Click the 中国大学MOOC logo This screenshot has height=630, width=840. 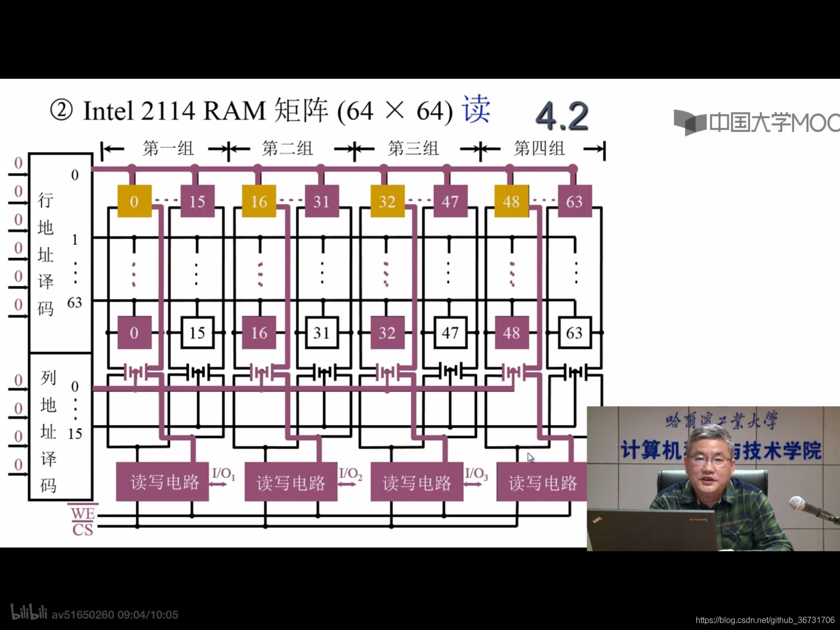(x=757, y=122)
